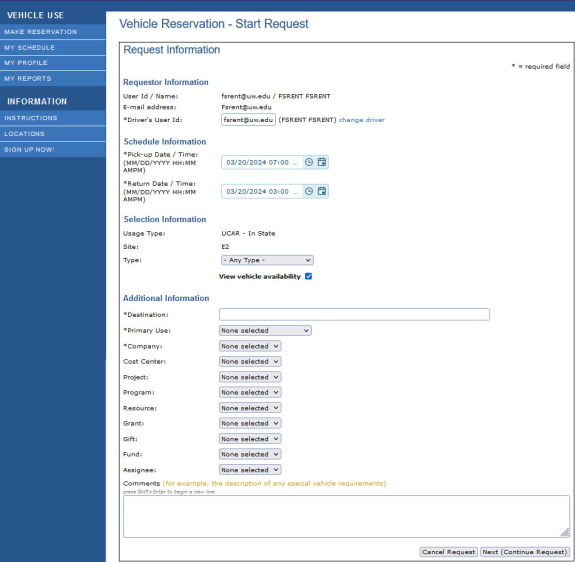Image resolution: width=575 pixels, height=562 pixels.
Task: Open time picker for Return Date field
Action: [x=309, y=191]
